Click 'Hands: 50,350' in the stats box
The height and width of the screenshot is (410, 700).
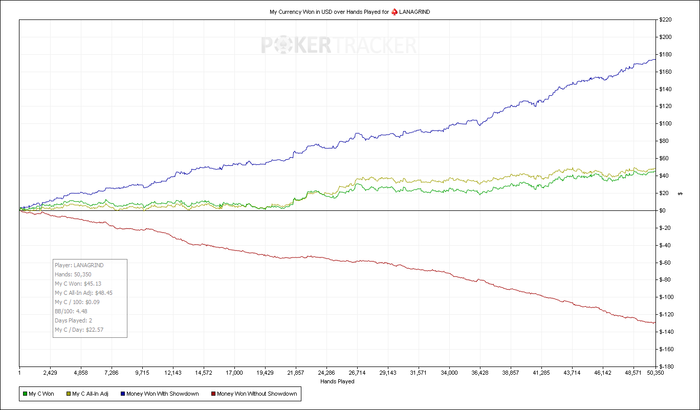(73, 275)
